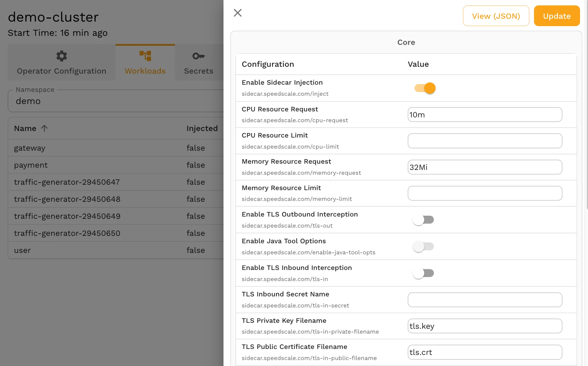Click the Secrets key icon

tap(198, 56)
